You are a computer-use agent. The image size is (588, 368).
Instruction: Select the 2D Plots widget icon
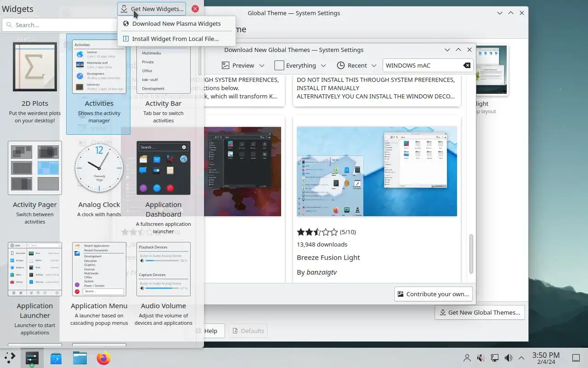pos(35,67)
